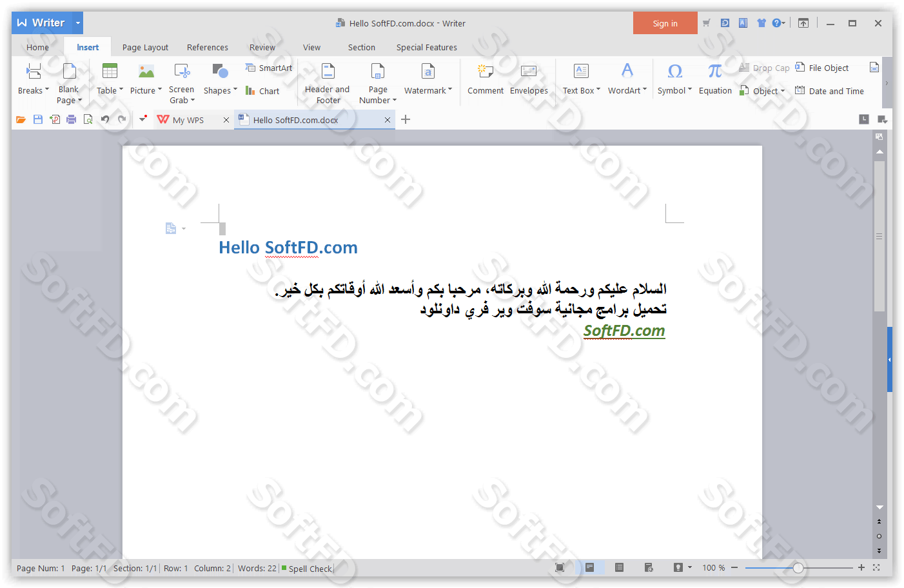Click the Open folder icon
Image resolution: width=904 pixels, height=588 pixels.
21,119
